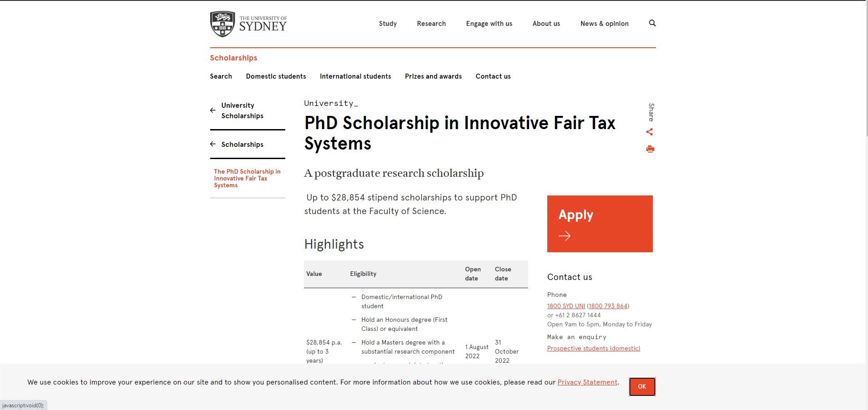Go to Scholarships section heading
Screen dimensions: 868x410
point(233,58)
